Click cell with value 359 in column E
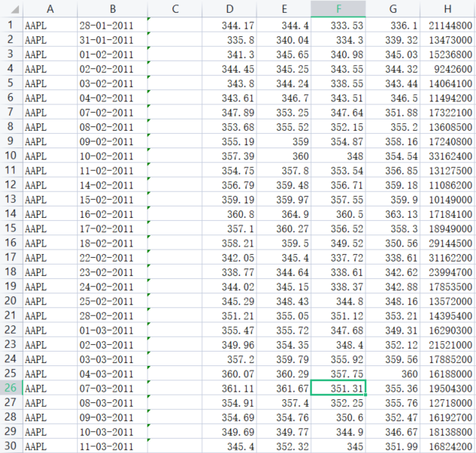 (x=284, y=141)
